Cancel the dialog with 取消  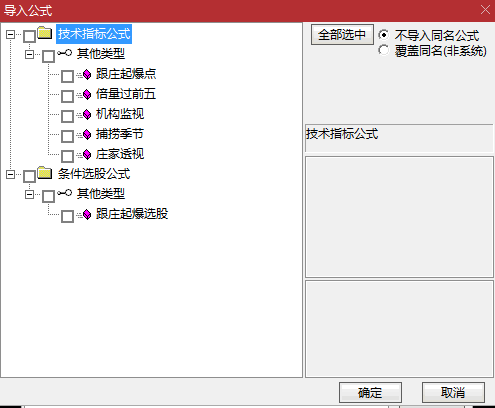(x=453, y=392)
